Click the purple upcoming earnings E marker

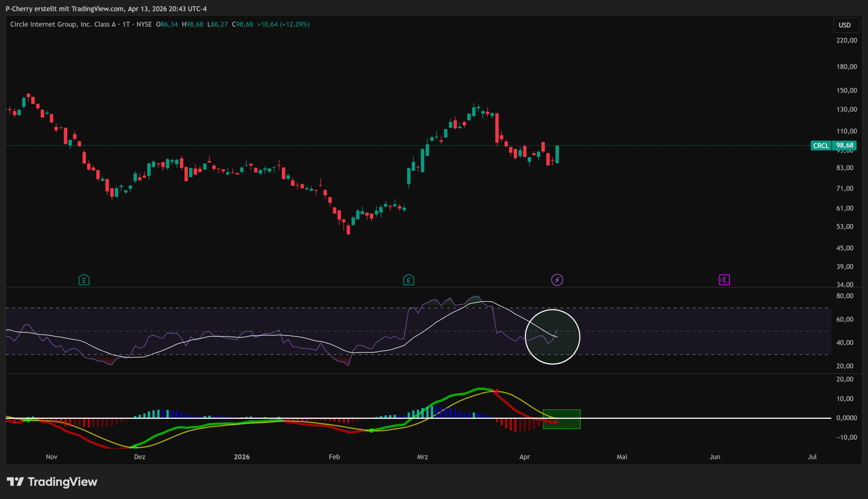pyautogui.click(x=724, y=280)
